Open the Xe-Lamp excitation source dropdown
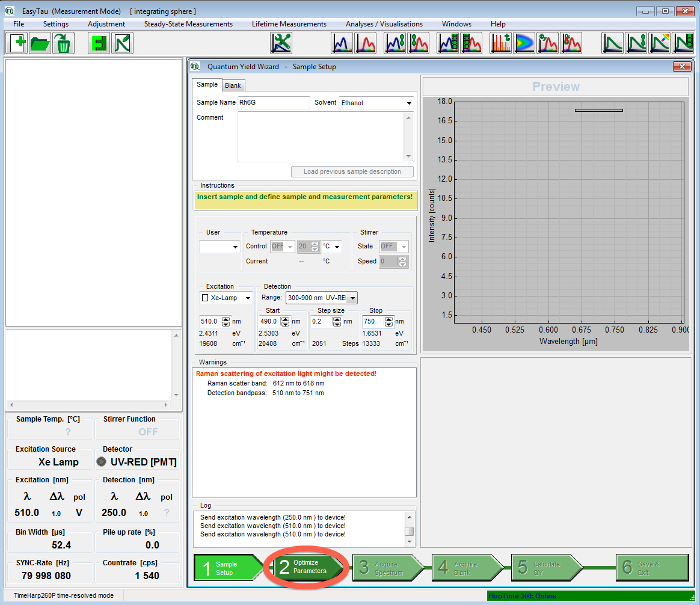Viewport: 700px width, 605px height. 248,298
